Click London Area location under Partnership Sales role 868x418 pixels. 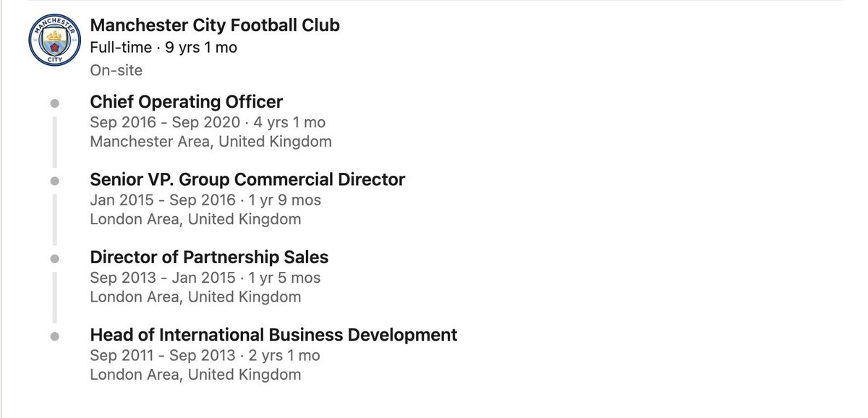pyautogui.click(x=195, y=297)
